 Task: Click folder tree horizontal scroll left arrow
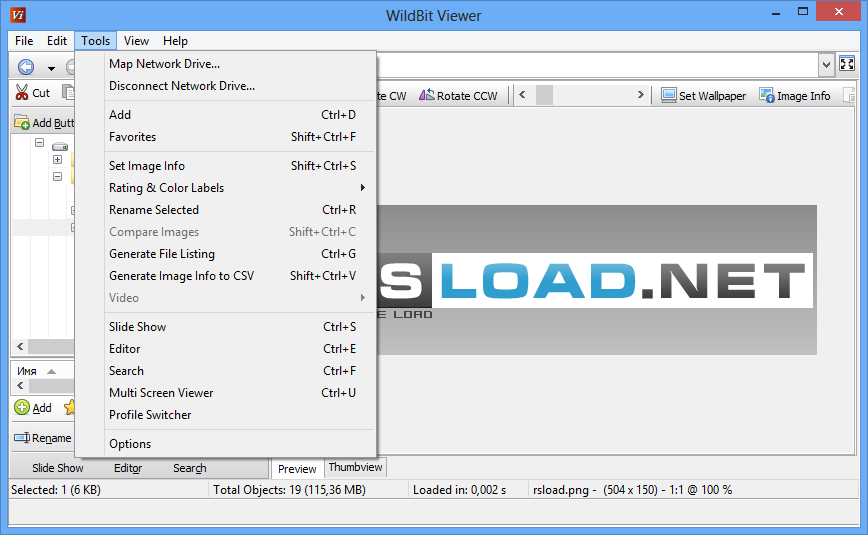click(20, 347)
